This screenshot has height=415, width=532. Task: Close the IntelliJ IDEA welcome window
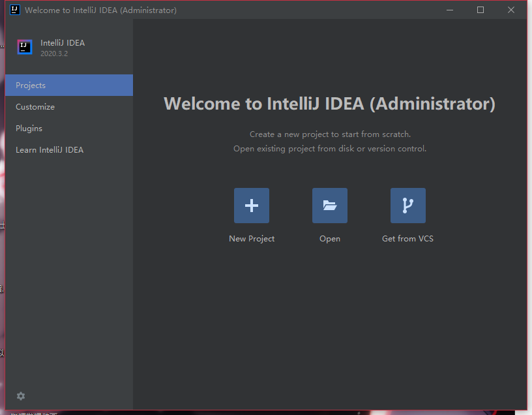click(511, 10)
